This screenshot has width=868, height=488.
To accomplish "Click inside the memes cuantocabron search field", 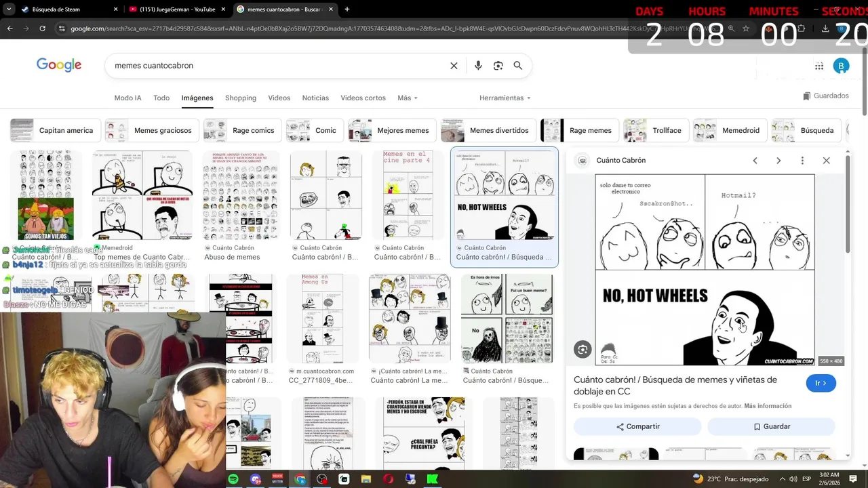I will [x=278, y=66].
